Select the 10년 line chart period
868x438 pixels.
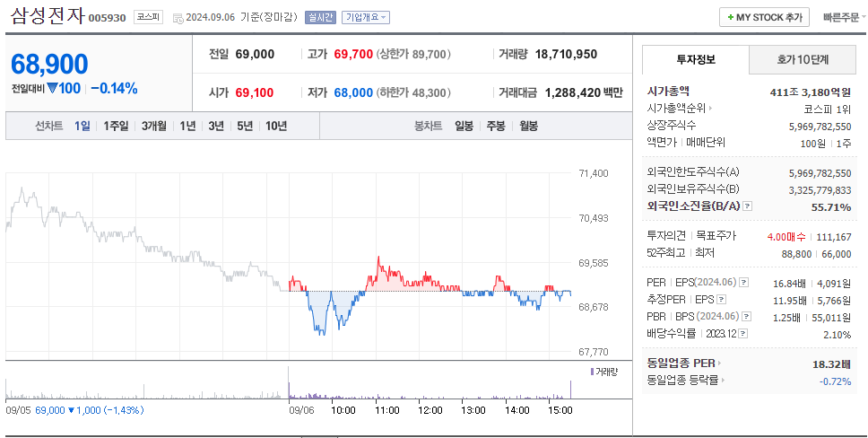[276, 126]
